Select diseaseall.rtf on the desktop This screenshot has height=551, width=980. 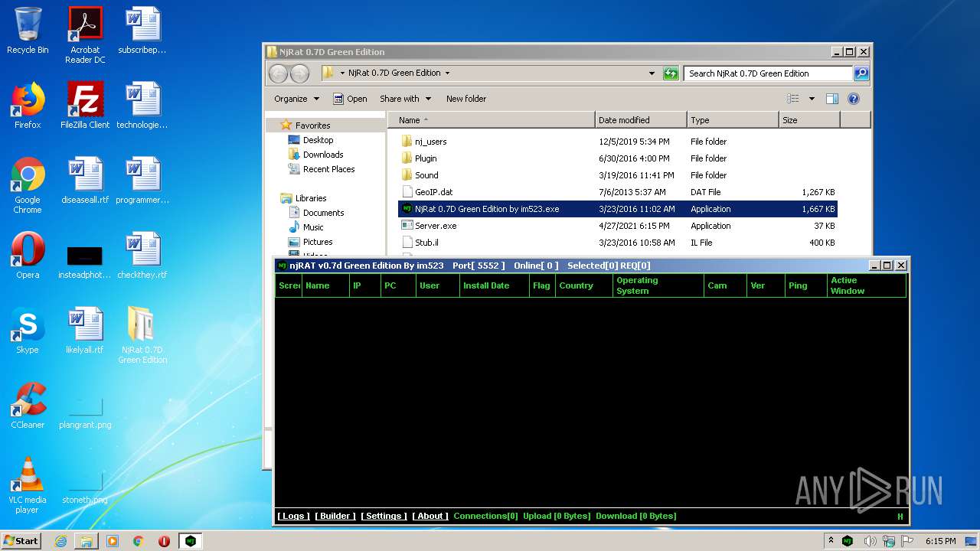(x=85, y=181)
